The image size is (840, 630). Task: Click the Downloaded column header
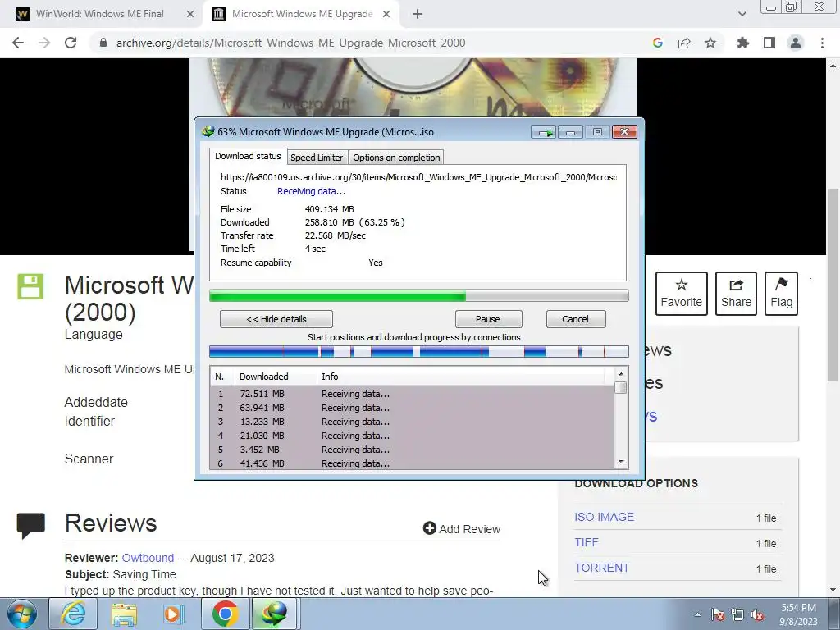pos(276,377)
